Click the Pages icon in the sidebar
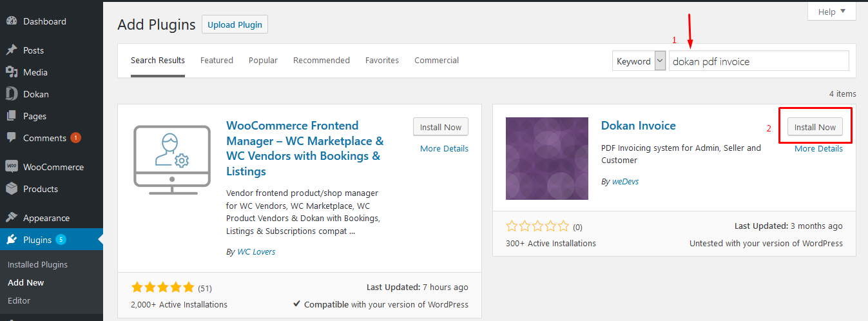Viewport: 868px width, 321px height. (12, 116)
